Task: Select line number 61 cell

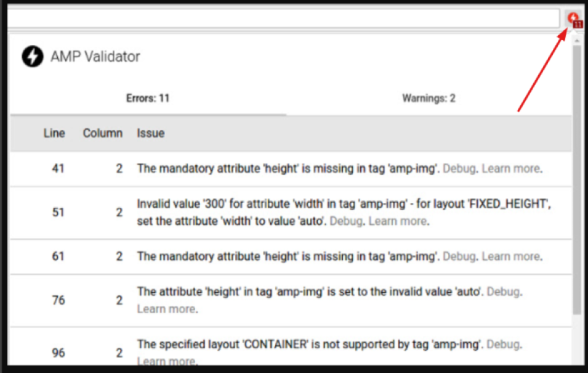Action: [58, 256]
